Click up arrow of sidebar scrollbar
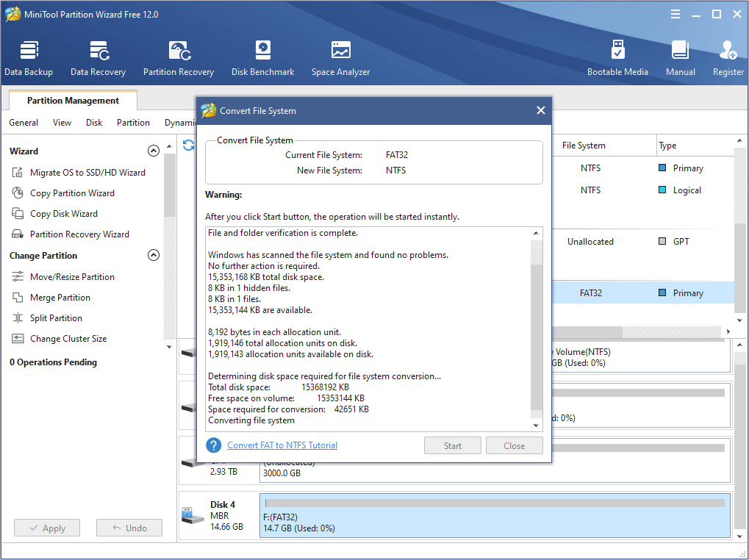Screen dimensions: 749x560 [x=169, y=146]
